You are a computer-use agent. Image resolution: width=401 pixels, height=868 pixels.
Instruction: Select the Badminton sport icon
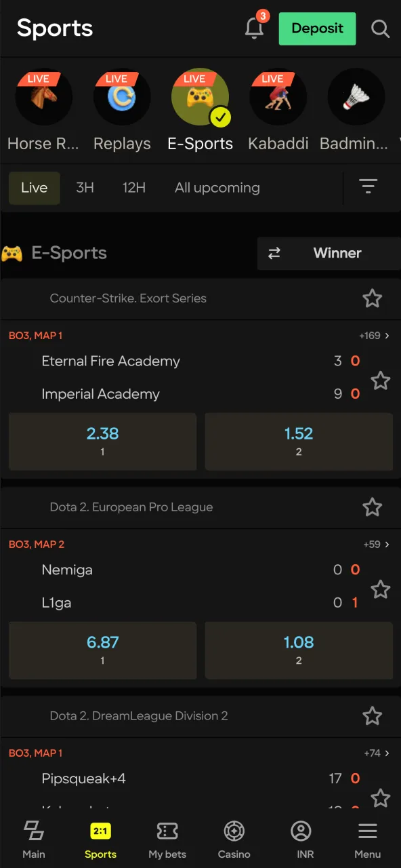point(356,97)
